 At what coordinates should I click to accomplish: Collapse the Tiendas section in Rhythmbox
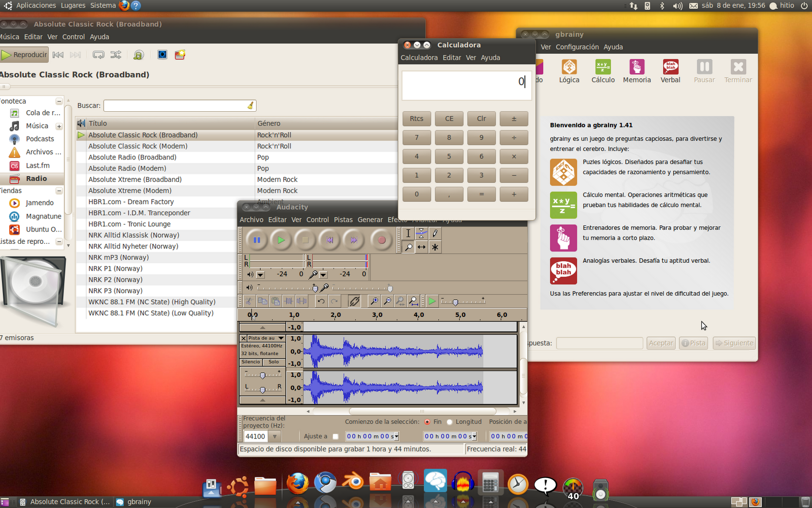pyautogui.click(x=59, y=191)
